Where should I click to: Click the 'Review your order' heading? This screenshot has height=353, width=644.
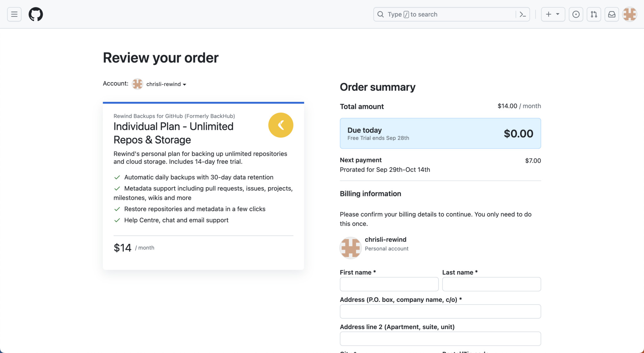(x=161, y=58)
